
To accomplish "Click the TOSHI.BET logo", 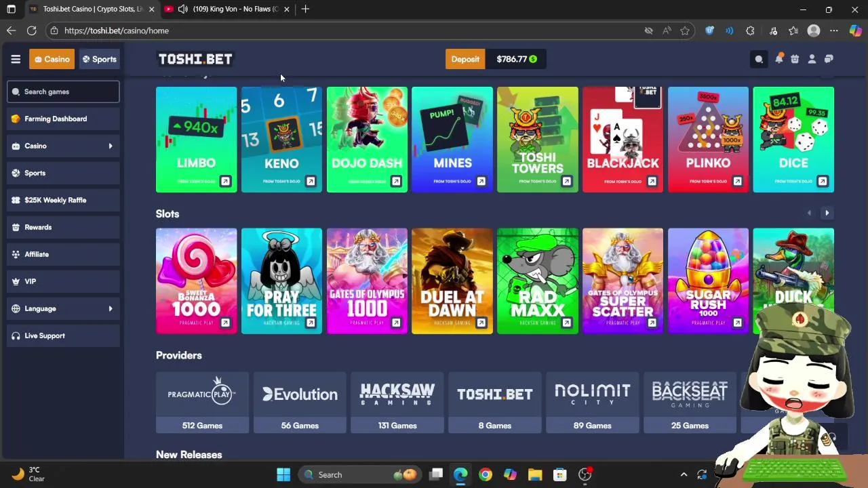I will pyautogui.click(x=195, y=59).
